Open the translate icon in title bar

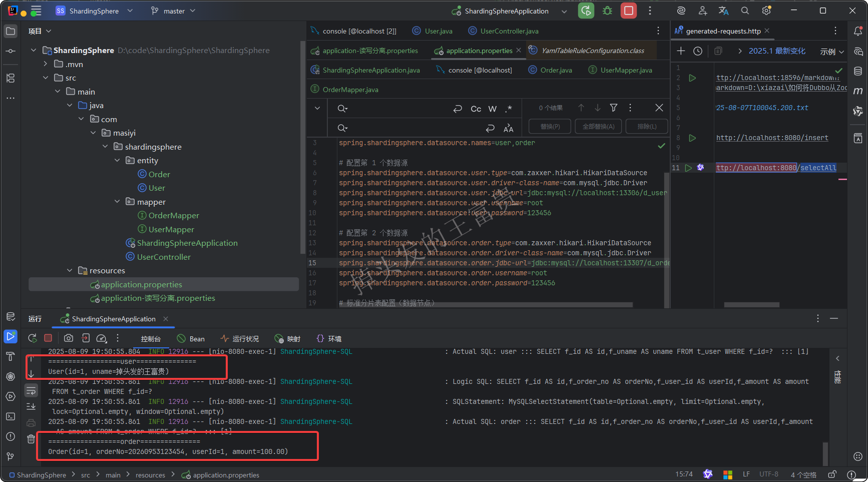pos(724,11)
